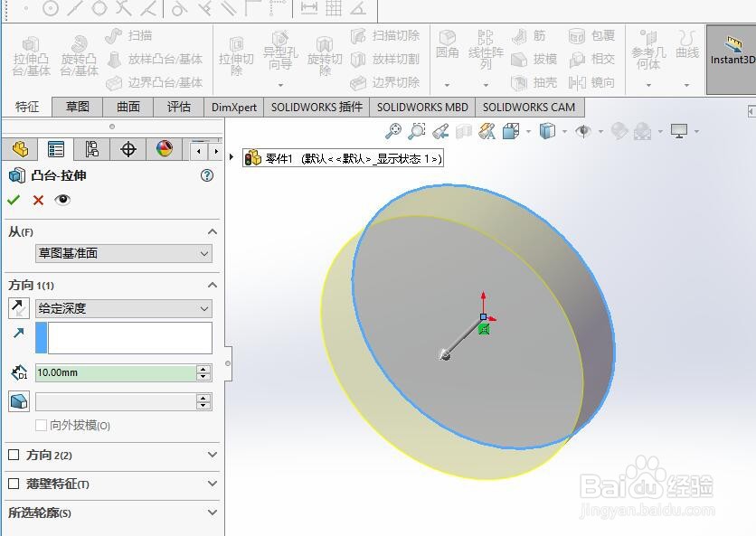Select the Boundary Cut (边界切除) tool
Image resolution: width=756 pixels, height=536 pixels.
[384, 82]
